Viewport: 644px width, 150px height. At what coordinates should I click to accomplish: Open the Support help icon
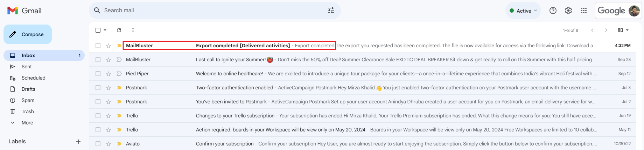click(553, 11)
